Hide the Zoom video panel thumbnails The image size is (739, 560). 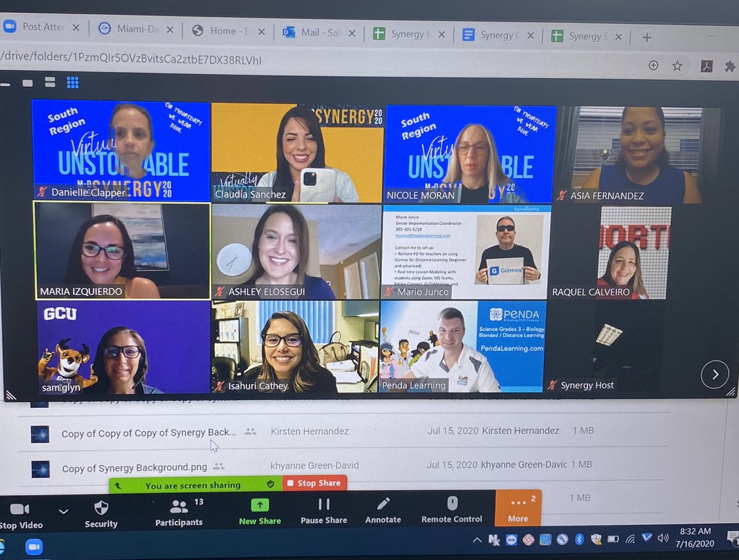[x=5, y=83]
